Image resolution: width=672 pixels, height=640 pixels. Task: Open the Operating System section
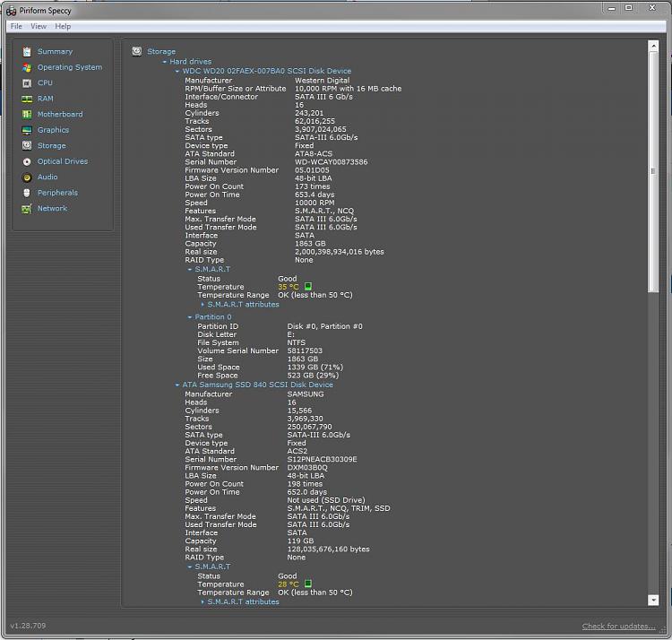tap(70, 67)
